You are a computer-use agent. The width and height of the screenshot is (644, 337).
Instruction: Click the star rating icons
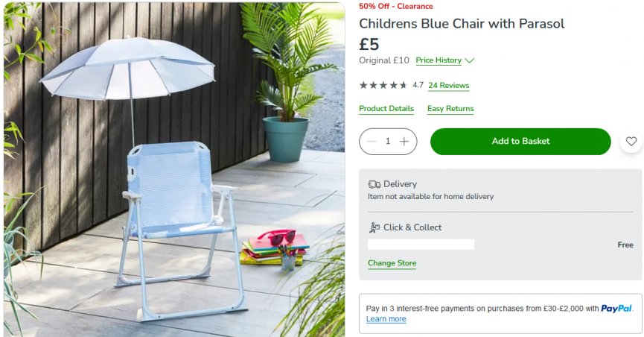click(383, 85)
